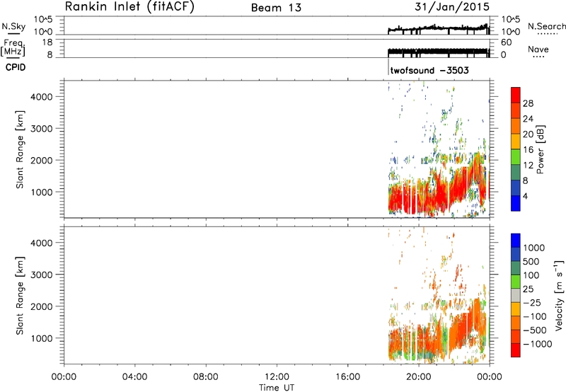Image resolution: width=566 pixels, height=392 pixels.
Task: Click the grey segment of velocity color bar
Action: tap(516, 296)
